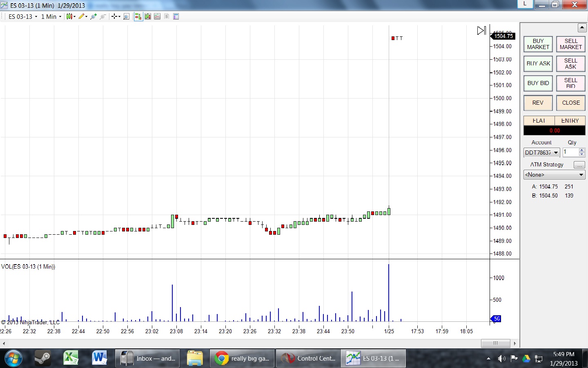588x368 pixels.
Task: Open the Data Series toolbar icon
Action: (x=148, y=16)
